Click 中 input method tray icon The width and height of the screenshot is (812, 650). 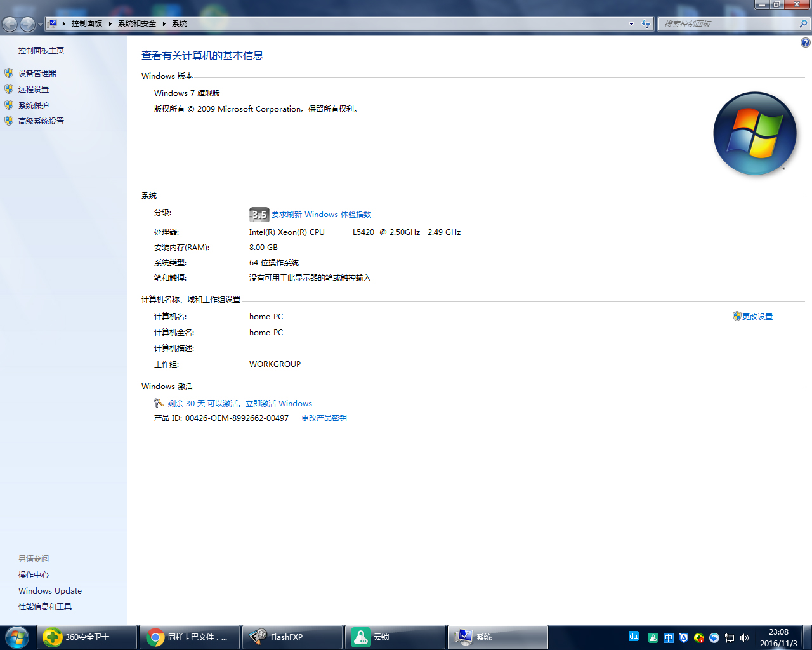point(669,638)
